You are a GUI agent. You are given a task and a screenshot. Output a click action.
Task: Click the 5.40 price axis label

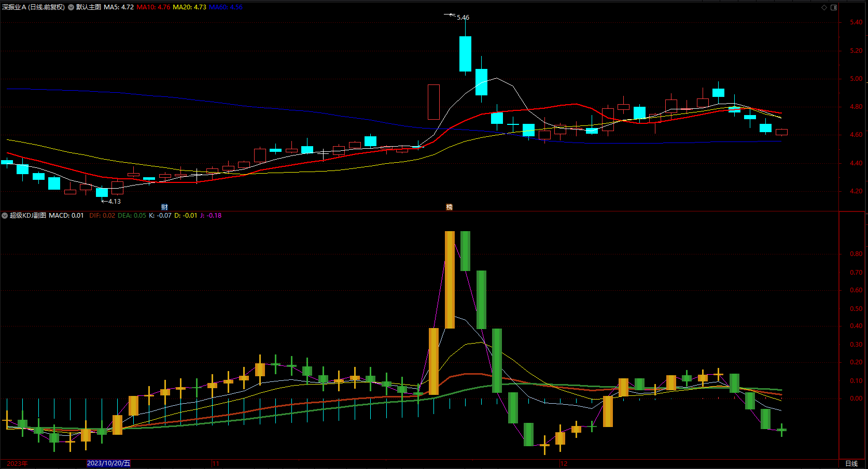[x=857, y=22]
